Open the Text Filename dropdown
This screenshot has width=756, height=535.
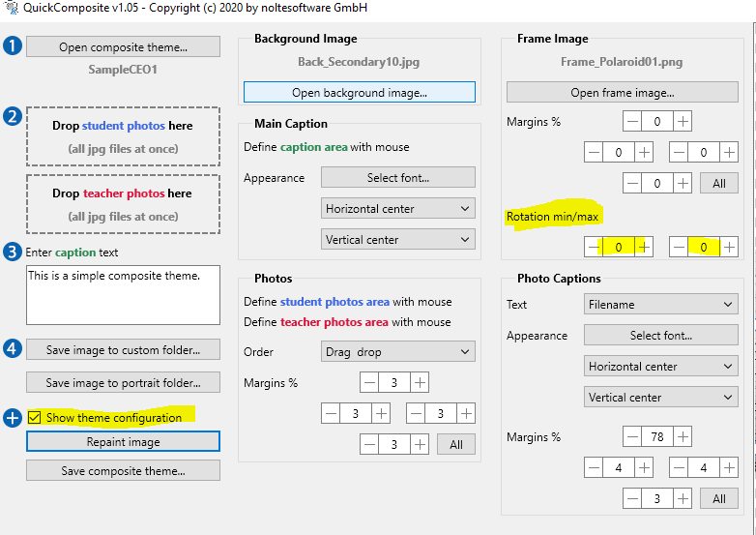[x=660, y=305]
